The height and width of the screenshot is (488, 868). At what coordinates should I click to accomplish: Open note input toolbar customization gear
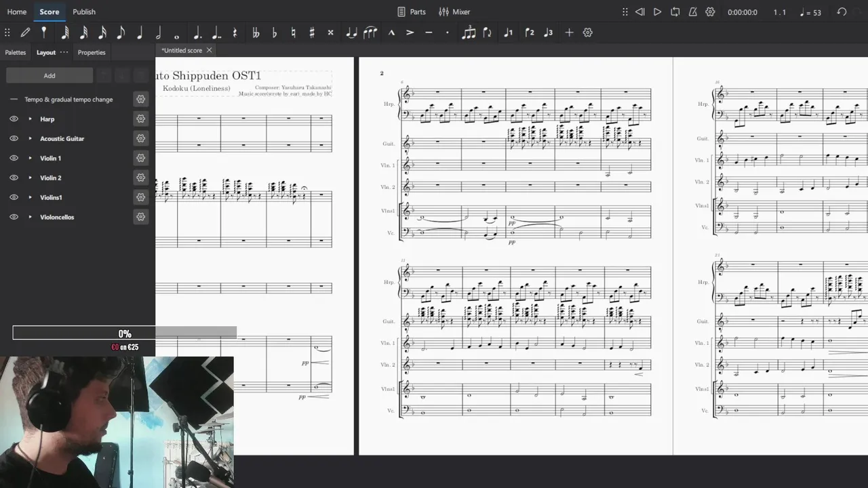pyautogui.click(x=588, y=33)
